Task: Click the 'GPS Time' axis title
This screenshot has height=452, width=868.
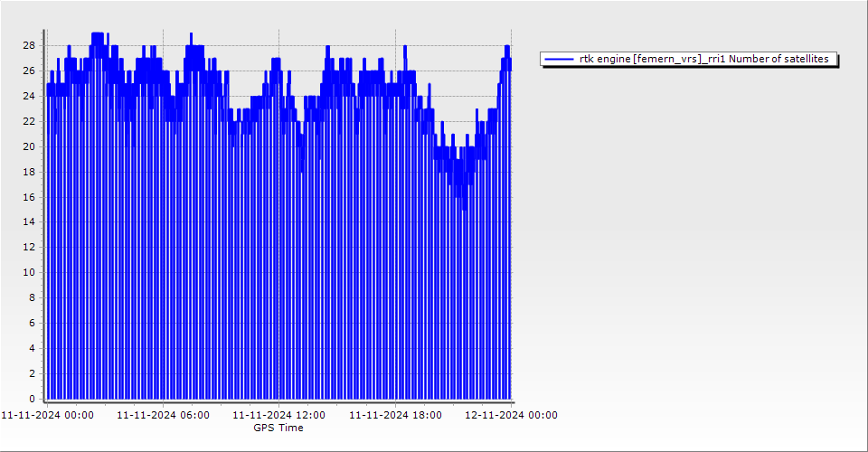Action: point(278,428)
